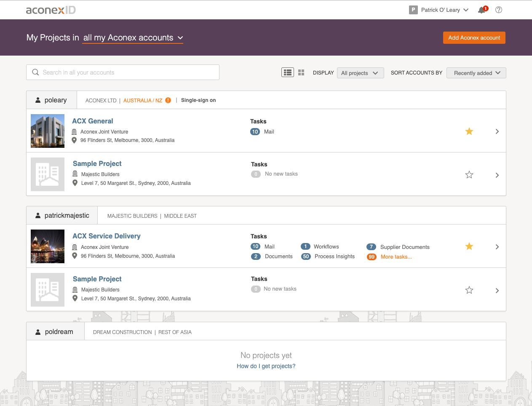Click the poldream user silhouette icon

[38, 332]
